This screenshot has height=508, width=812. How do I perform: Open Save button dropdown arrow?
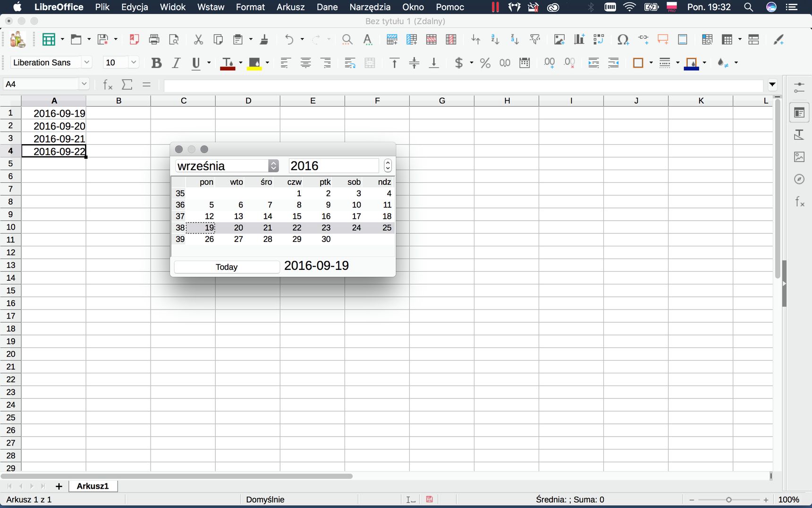click(116, 40)
